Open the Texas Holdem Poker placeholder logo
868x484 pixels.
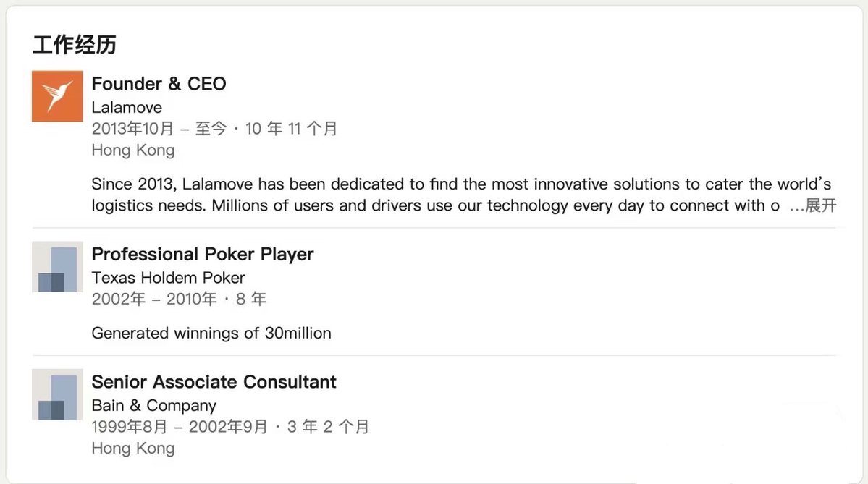point(57,267)
